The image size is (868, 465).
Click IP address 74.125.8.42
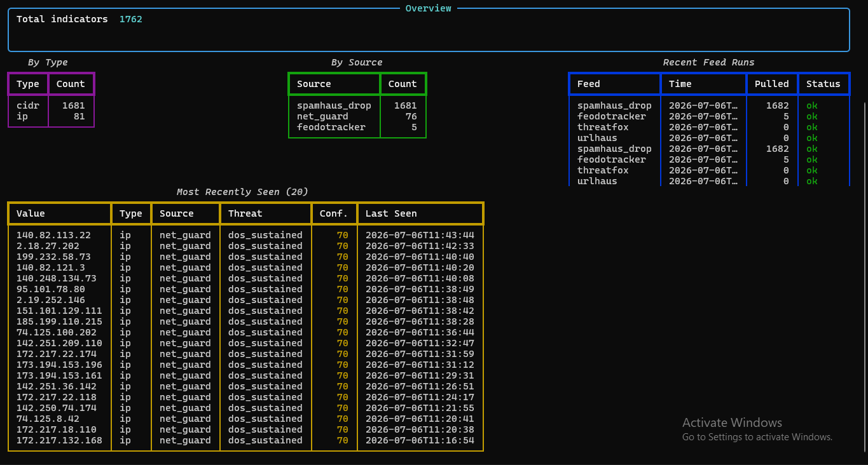tap(48, 419)
